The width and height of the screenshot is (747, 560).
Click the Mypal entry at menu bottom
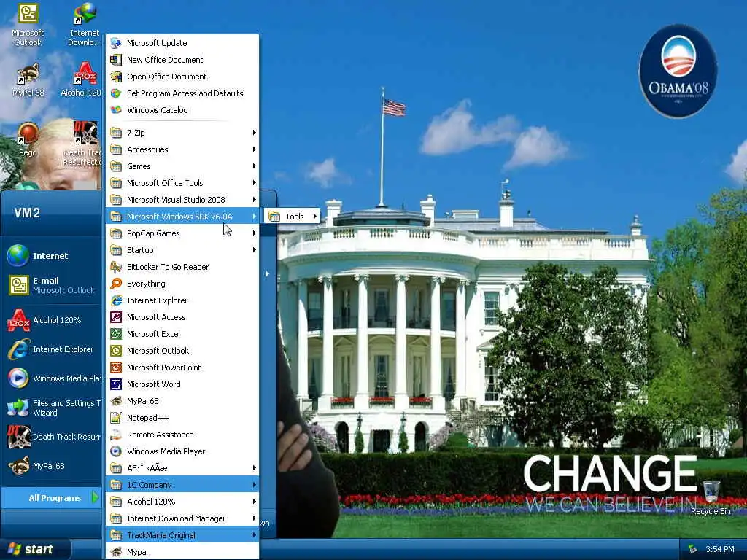(x=182, y=552)
